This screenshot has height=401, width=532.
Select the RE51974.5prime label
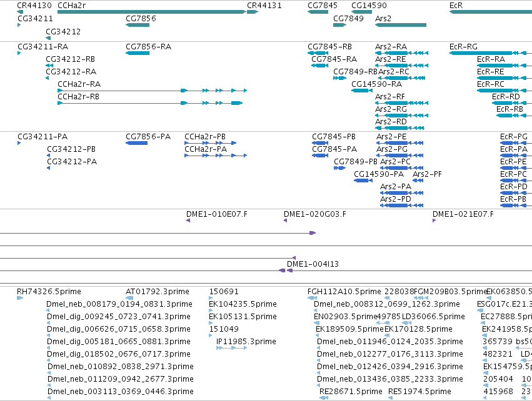[x=419, y=392]
